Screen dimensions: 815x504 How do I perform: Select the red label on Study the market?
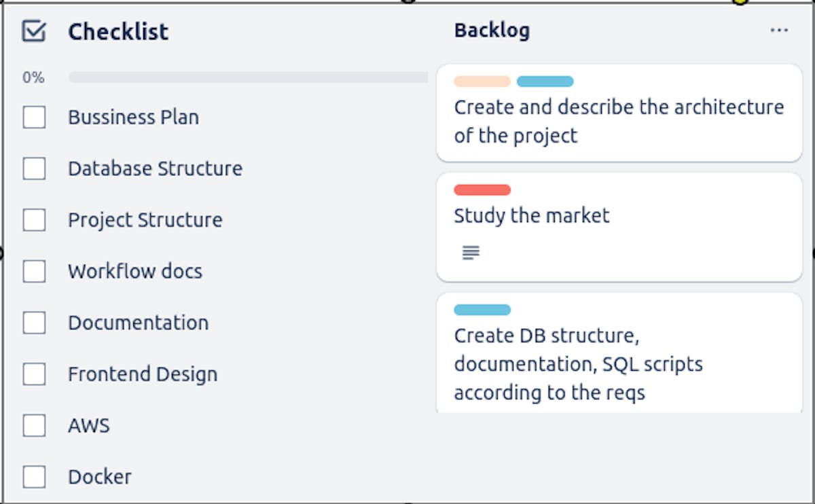pos(482,190)
